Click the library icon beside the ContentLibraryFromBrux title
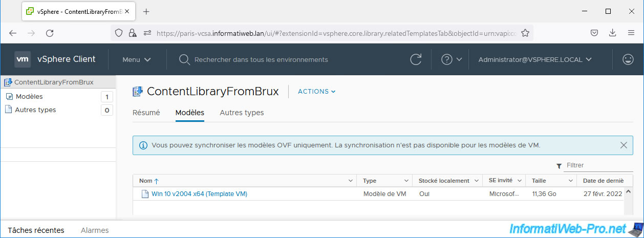Viewport: 644px width, 238px height. coord(138,92)
